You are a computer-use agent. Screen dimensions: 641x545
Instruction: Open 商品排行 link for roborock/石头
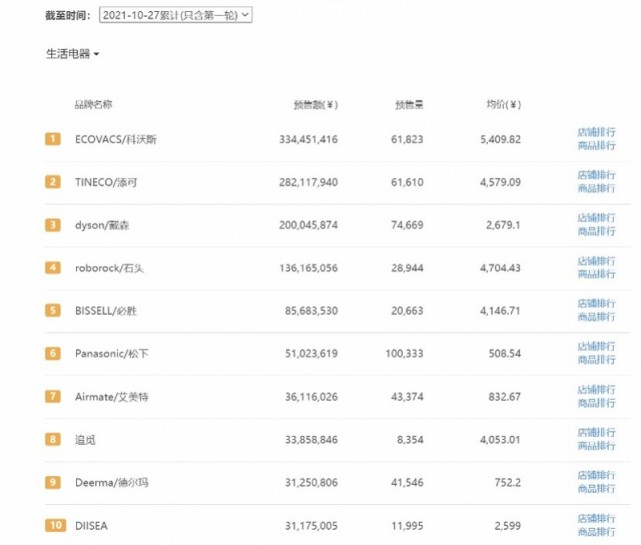596,274
